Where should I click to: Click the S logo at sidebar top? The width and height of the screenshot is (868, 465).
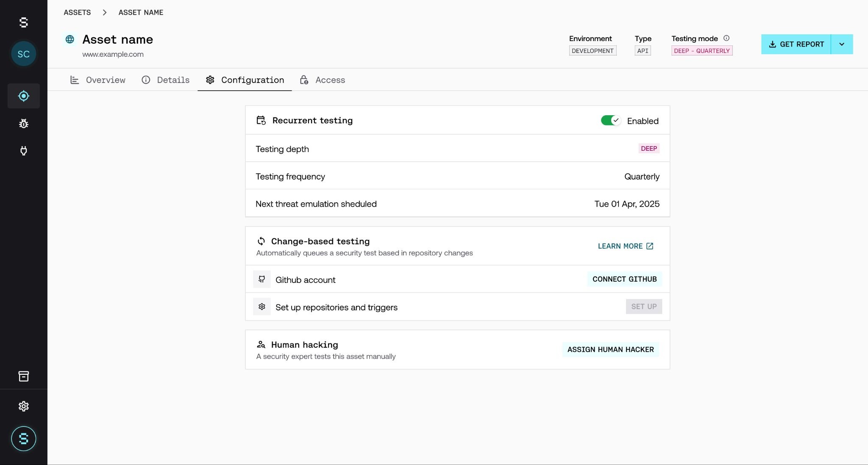coord(24,22)
